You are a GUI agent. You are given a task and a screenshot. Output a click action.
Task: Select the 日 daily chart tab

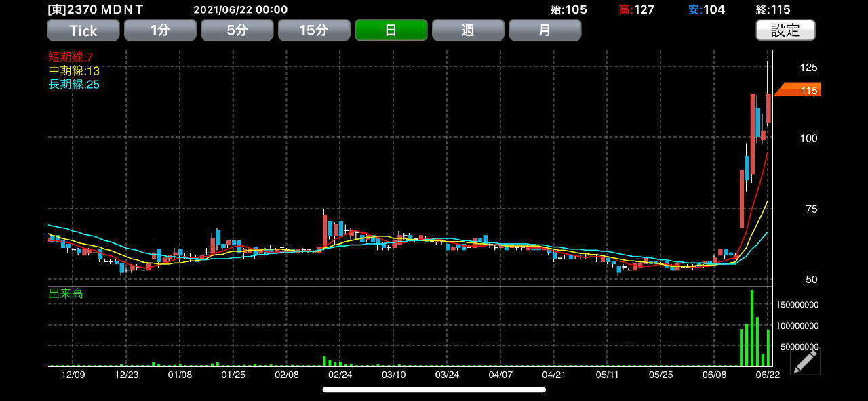click(x=391, y=30)
